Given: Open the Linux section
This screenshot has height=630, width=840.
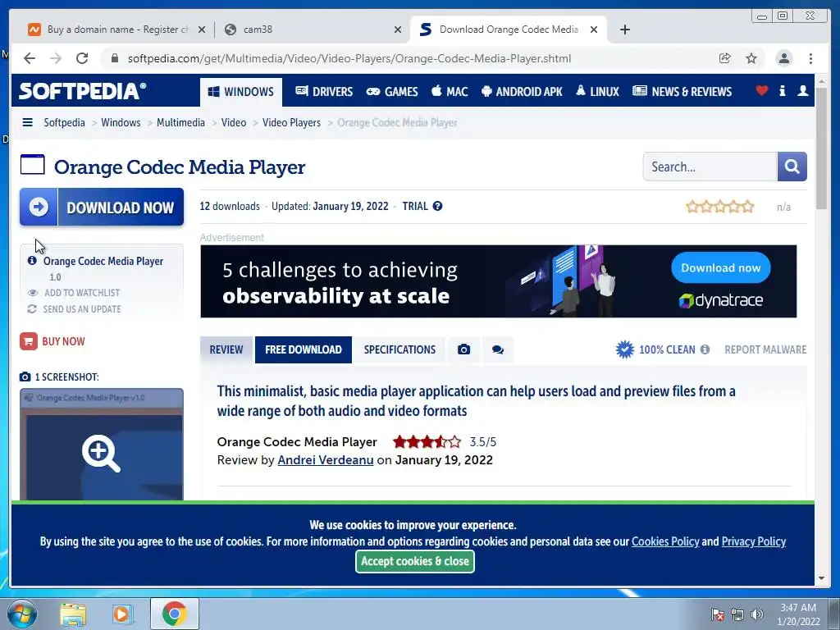Looking at the screenshot, I should point(597,92).
